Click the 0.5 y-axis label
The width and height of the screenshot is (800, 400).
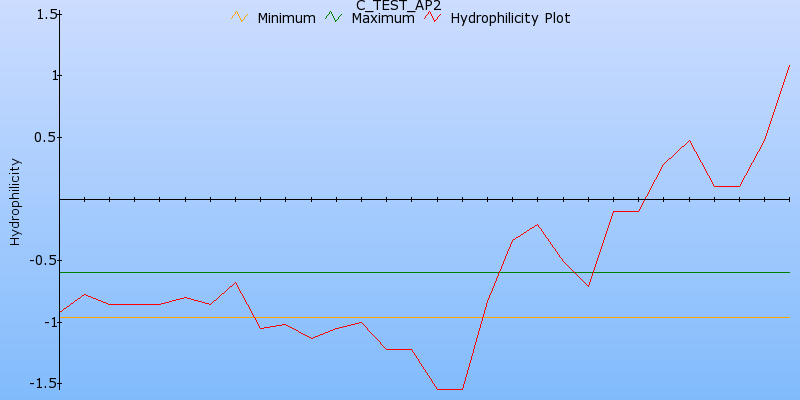tap(46, 137)
